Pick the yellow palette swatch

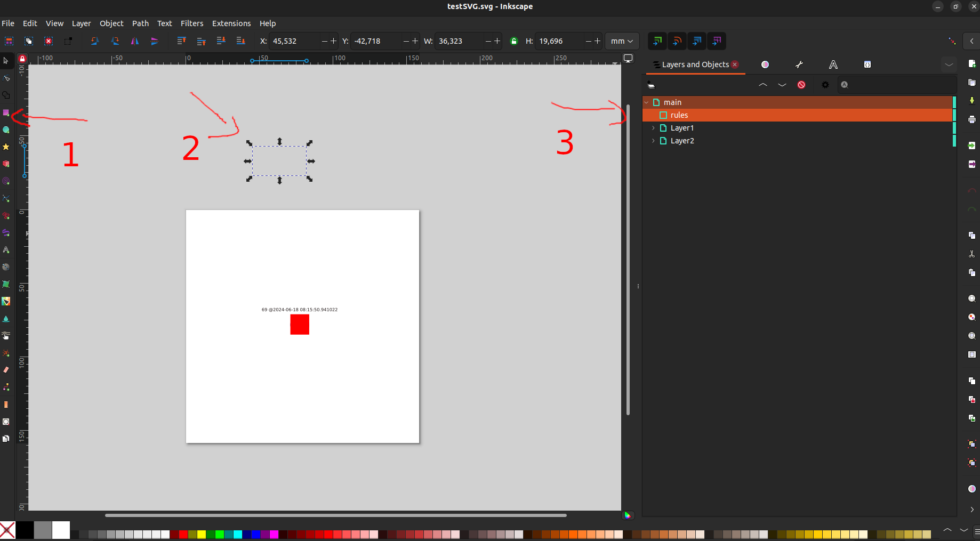tap(202, 535)
